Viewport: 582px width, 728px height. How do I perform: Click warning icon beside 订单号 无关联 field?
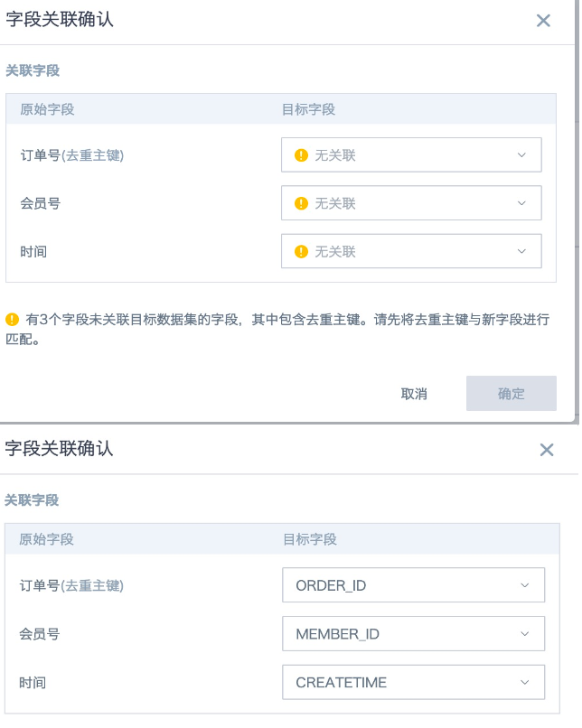301,155
